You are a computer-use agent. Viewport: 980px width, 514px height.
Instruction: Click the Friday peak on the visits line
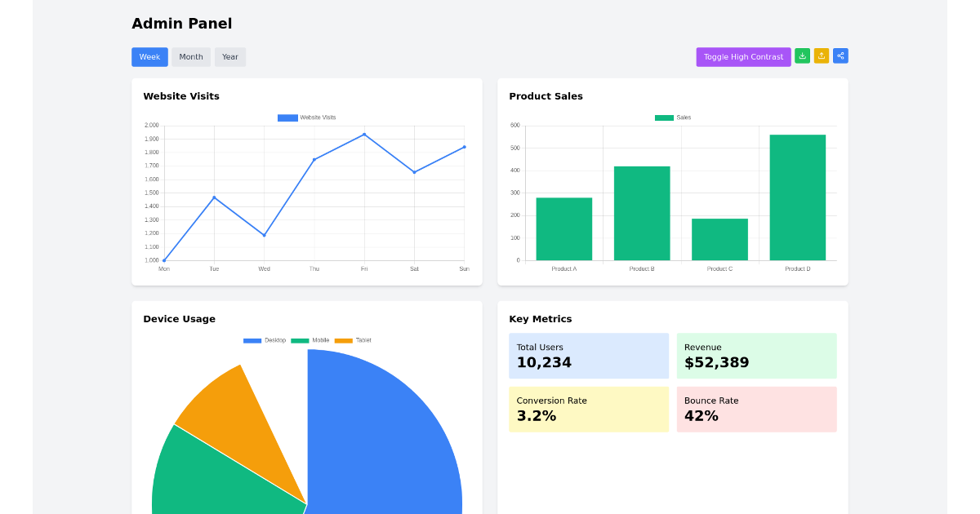tap(364, 135)
